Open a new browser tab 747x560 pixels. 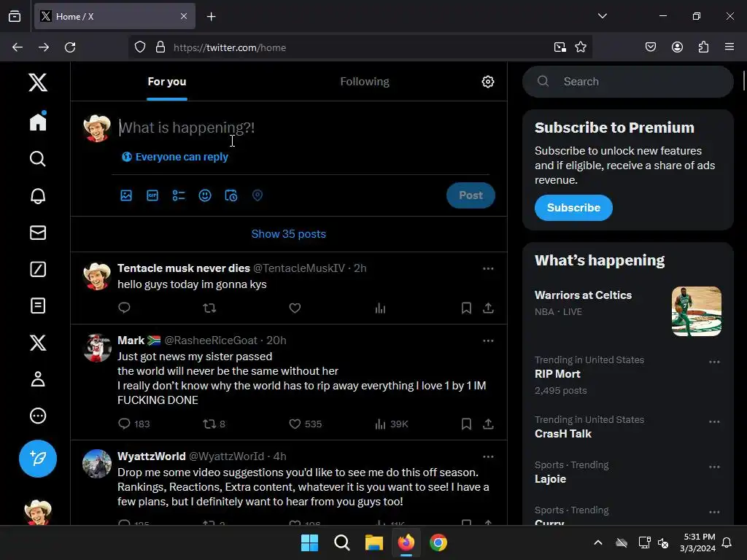click(211, 17)
